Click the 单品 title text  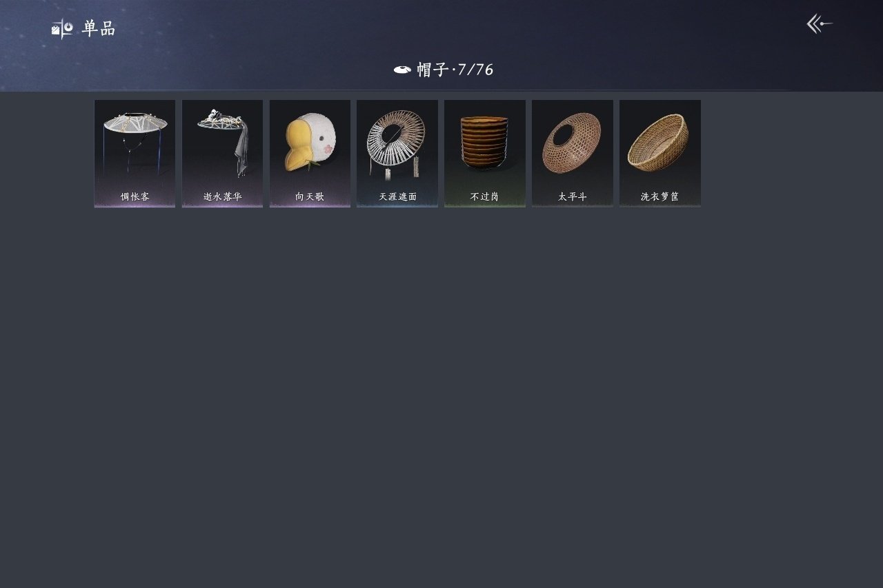[99, 29]
